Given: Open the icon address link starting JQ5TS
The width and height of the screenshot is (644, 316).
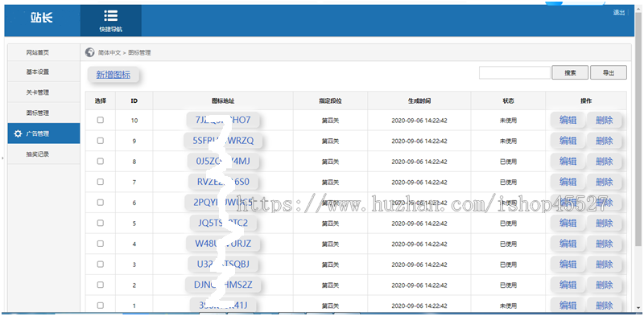Looking at the screenshot, I should 223,223.
